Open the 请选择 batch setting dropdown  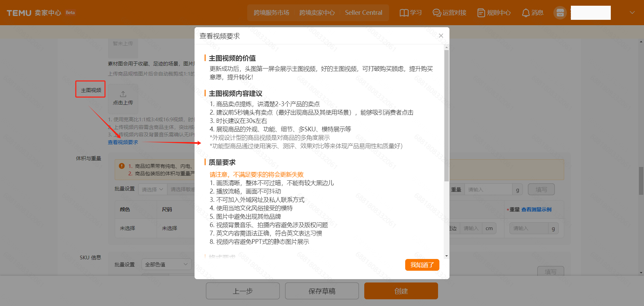(x=152, y=189)
